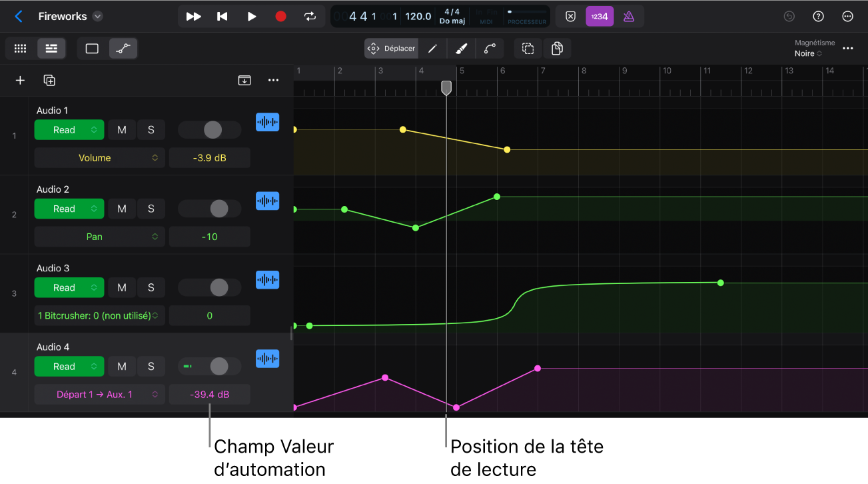Click the tempo value 120.0
The height and width of the screenshot is (484, 868).
click(x=418, y=17)
